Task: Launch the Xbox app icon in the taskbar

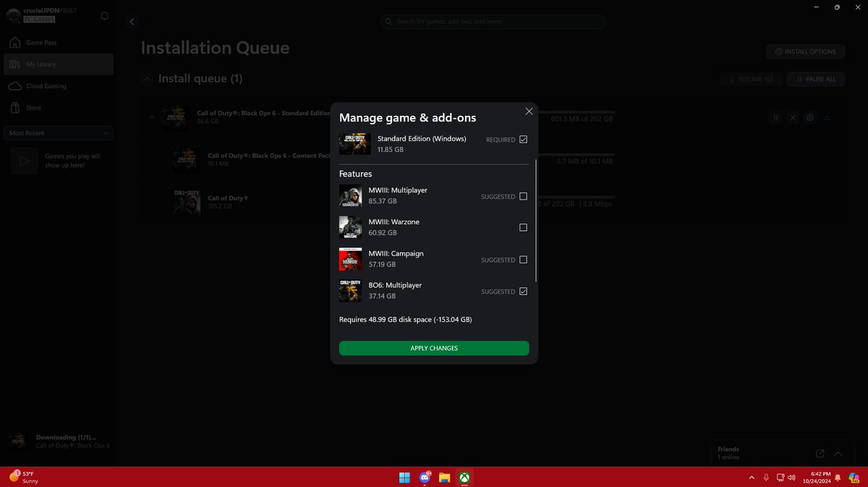Action: click(464, 478)
